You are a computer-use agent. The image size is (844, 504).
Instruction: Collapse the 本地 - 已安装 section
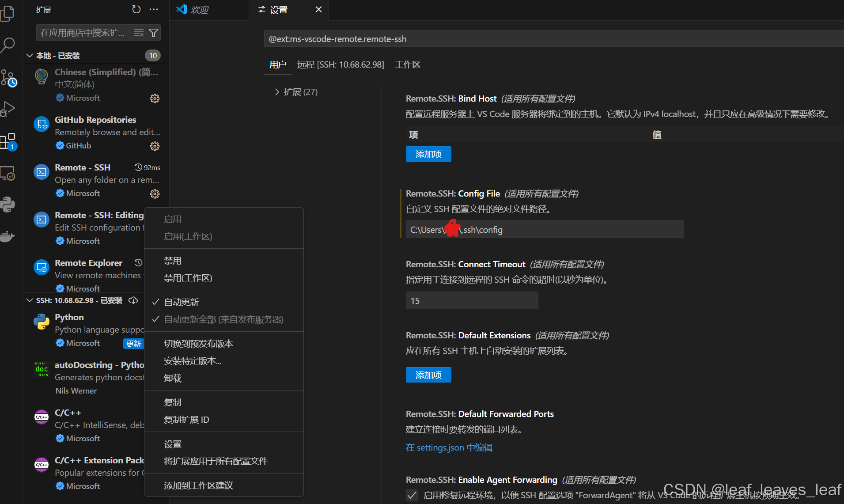click(30, 56)
